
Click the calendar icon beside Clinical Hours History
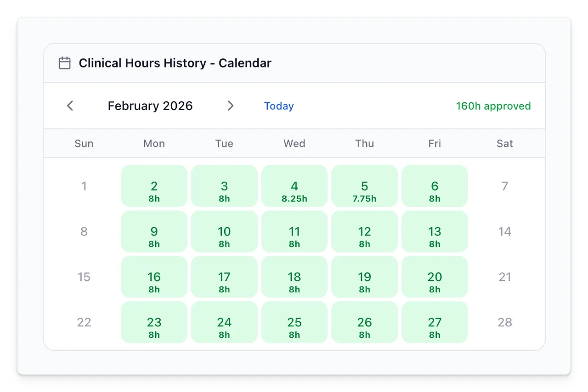65,63
